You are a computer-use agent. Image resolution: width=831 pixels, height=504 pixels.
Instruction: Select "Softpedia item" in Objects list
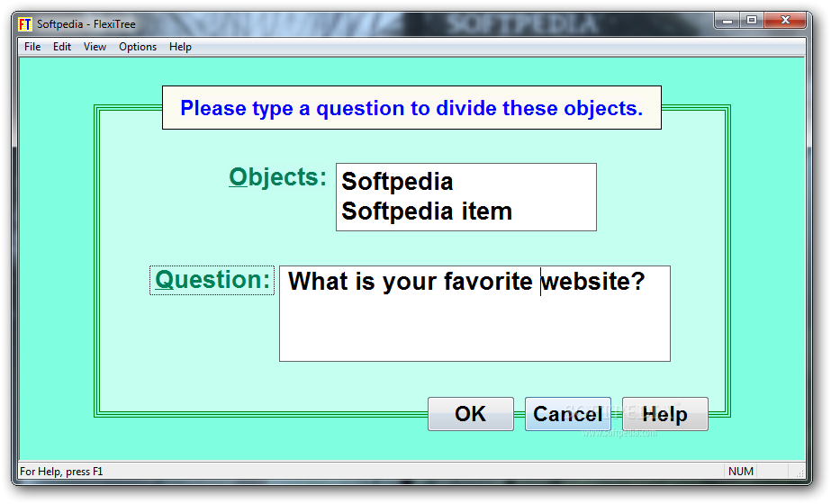coord(427,211)
